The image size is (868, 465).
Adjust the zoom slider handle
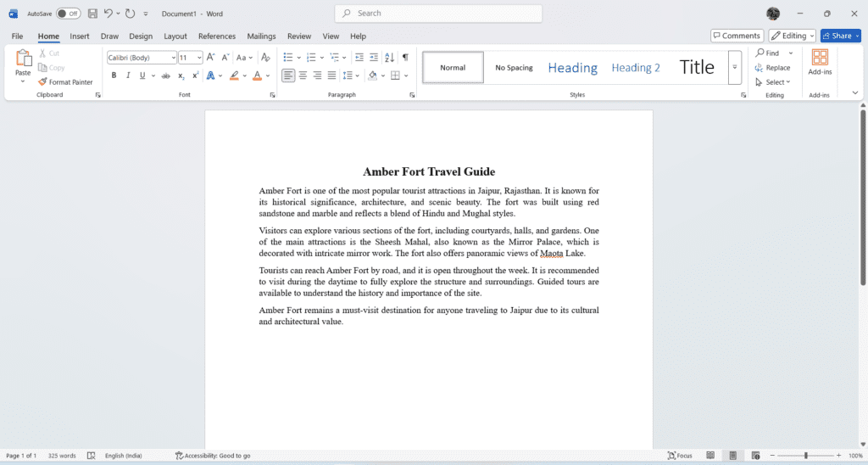coord(806,456)
